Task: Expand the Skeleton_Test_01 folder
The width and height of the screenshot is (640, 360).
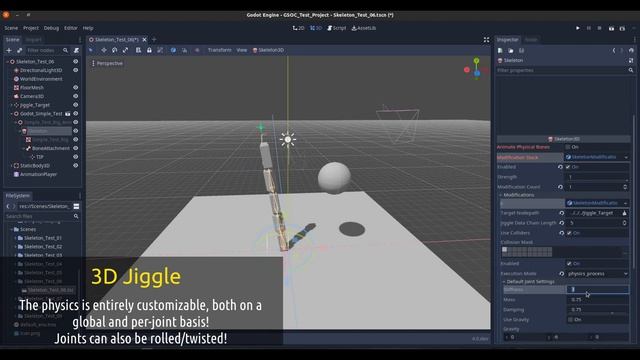Action: click(x=16, y=238)
